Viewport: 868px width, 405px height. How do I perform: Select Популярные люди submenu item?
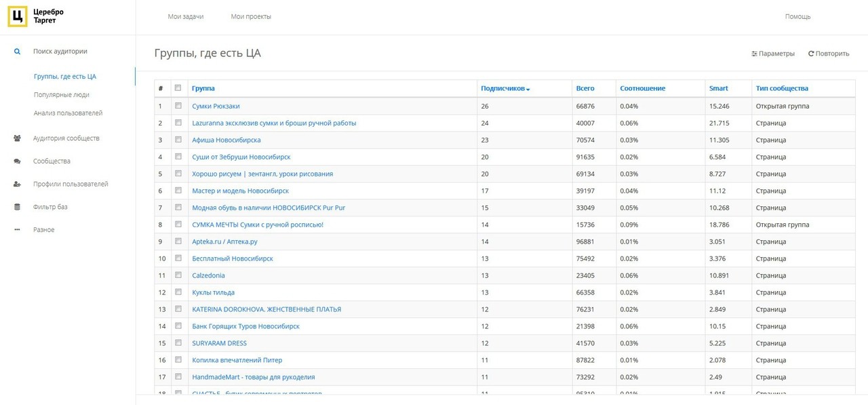coord(62,95)
